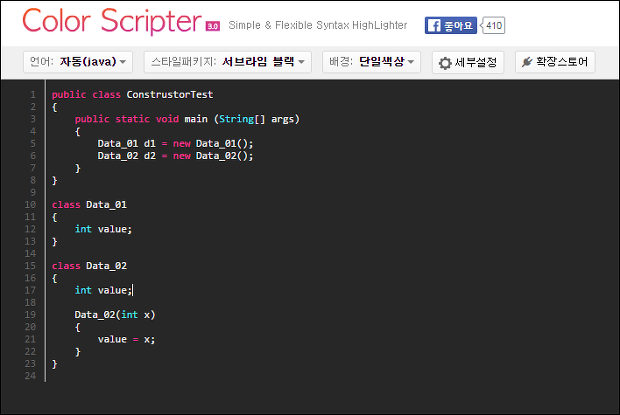Click the plug icon in 확장스토어
The height and width of the screenshot is (415, 620).
(x=527, y=62)
